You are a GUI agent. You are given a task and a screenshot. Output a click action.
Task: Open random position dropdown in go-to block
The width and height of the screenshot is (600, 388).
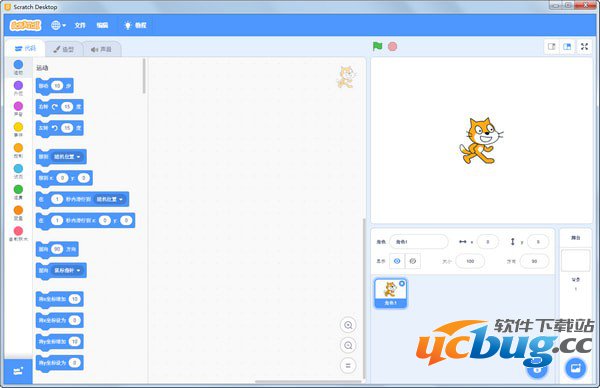[x=67, y=157]
